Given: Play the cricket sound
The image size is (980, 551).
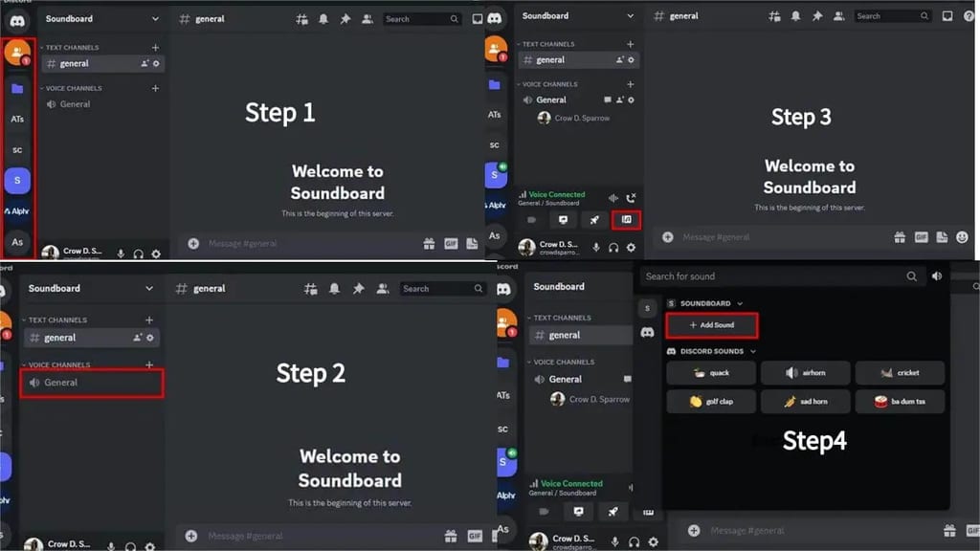Looking at the screenshot, I should pyautogui.click(x=900, y=373).
